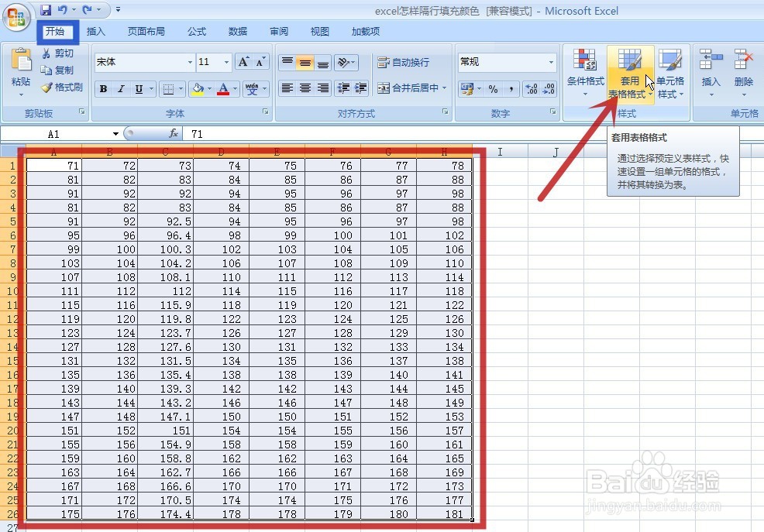The width and height of the screenshot is (764, 532).
Task: Paste clipboard contents with 粘贴
Action: 20,72
